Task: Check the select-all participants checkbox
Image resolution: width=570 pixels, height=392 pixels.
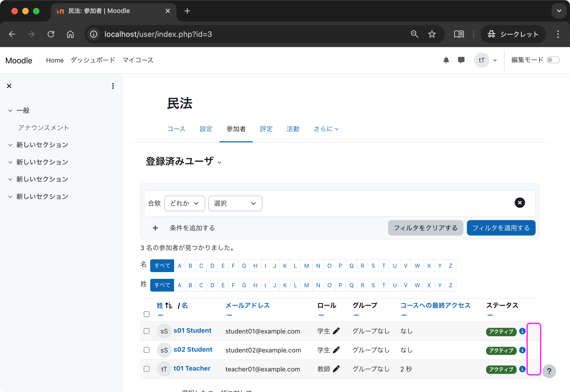Action: [146, 314]
